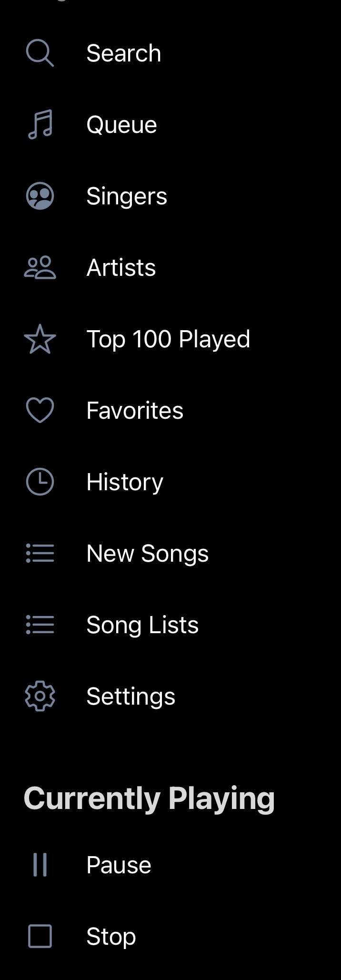
Task: Tap the list icon beside Song Lists
Action: [40, 625]
